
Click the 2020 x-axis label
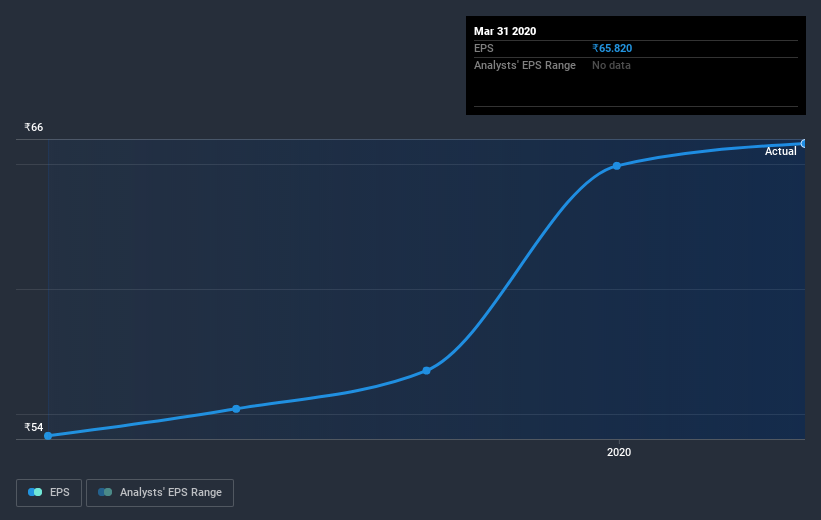pos(619,452)
